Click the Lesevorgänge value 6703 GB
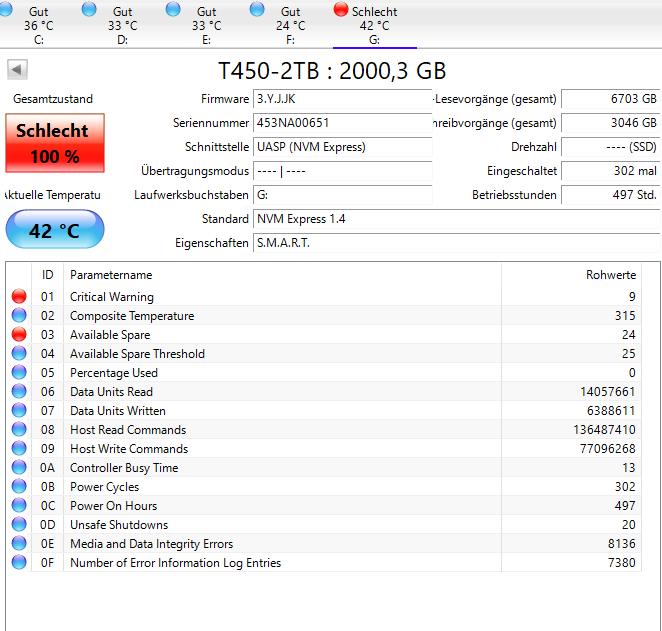This screenshot has width=662, height=631. click(610, 99)
